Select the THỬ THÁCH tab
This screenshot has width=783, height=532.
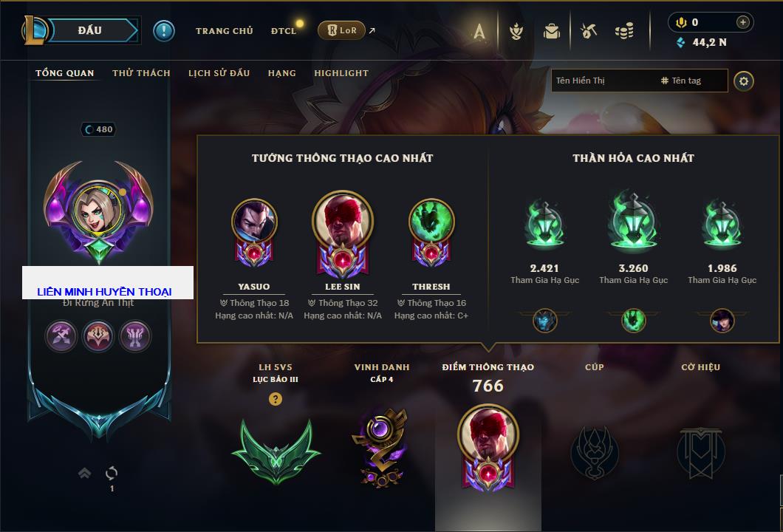(x=141, y=73)
